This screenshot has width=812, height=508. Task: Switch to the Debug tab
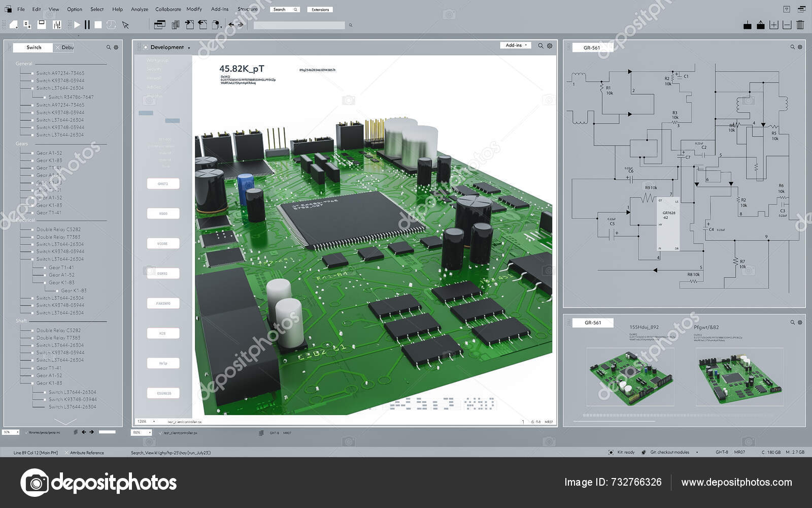point(69,47)
